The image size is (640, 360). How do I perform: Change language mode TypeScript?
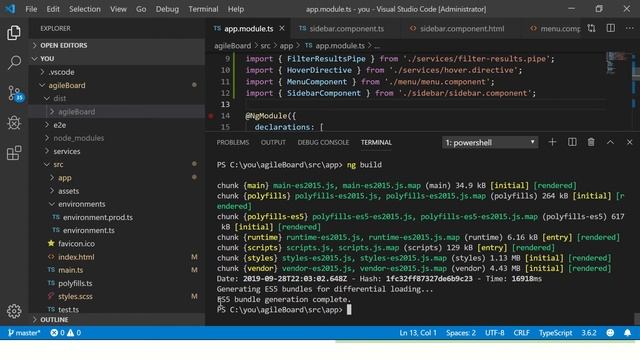(x=555, y=333)
